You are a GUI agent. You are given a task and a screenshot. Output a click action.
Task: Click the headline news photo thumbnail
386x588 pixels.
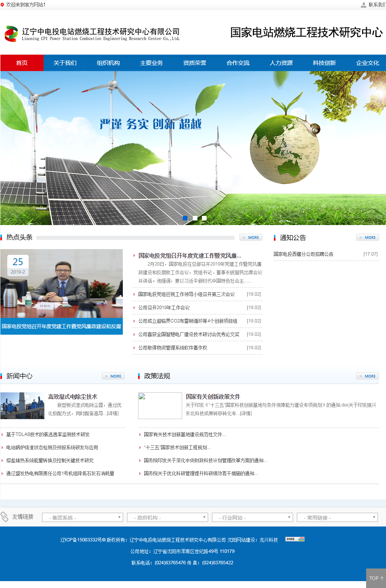coord(62,283)
